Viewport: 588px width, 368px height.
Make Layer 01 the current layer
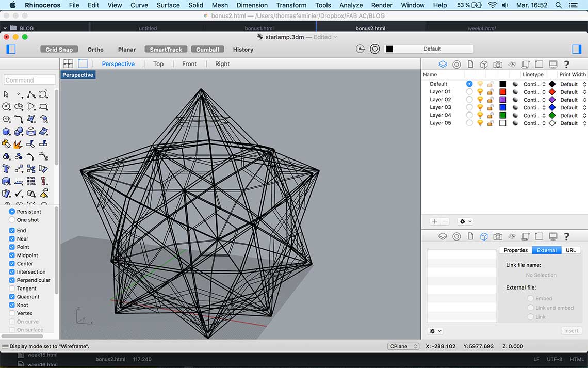pos(469,91)
